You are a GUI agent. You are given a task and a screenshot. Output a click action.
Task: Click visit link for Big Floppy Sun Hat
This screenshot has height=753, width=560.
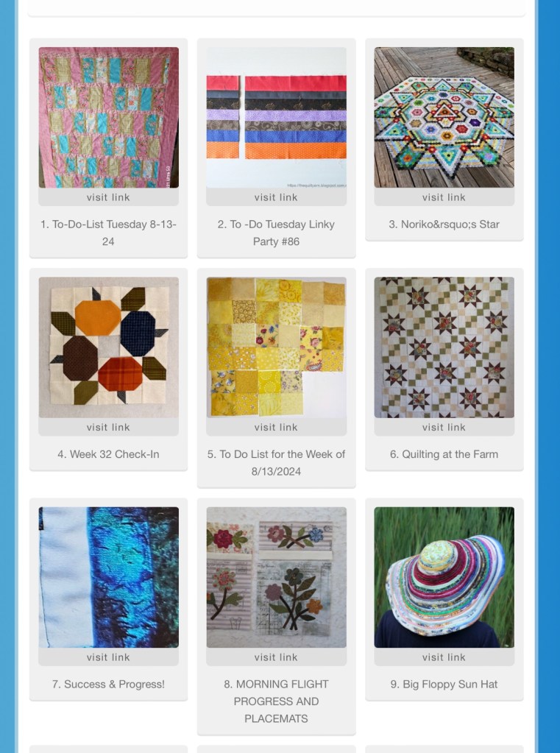click(444, 657)
